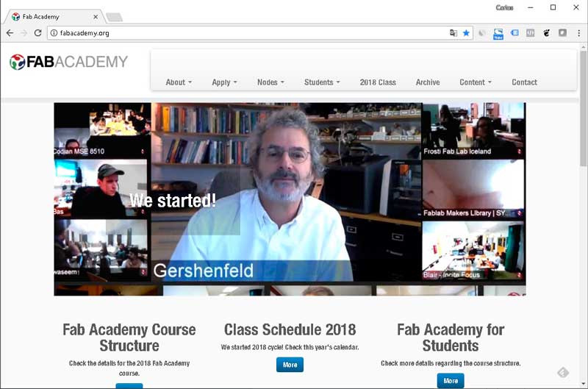588x389 pixels.
Task: Reload the fabacademy.org page
Action: 37,33
